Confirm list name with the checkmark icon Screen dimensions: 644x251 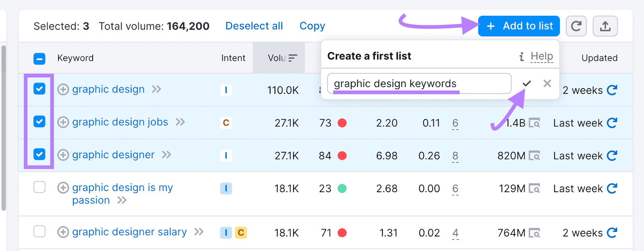(527, 83)
